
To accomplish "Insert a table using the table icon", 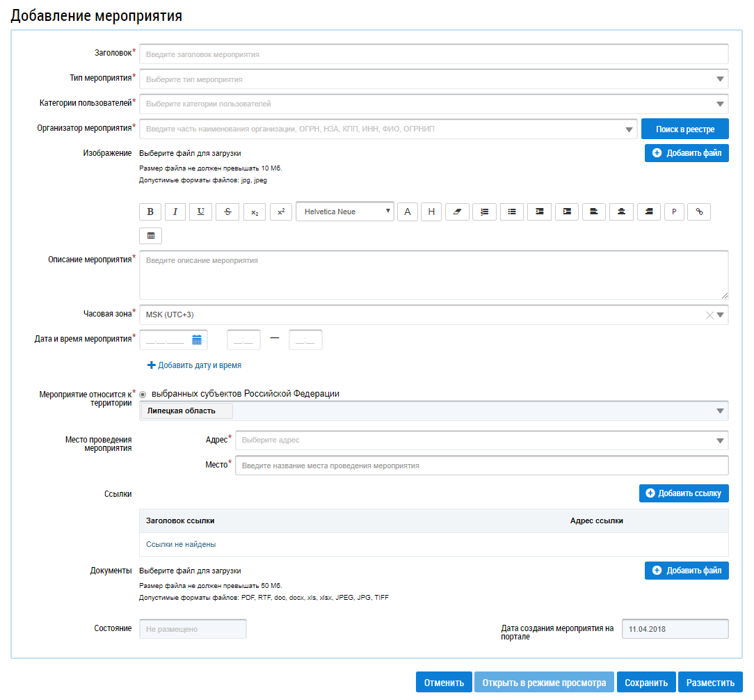I will [x=151, y=236].
